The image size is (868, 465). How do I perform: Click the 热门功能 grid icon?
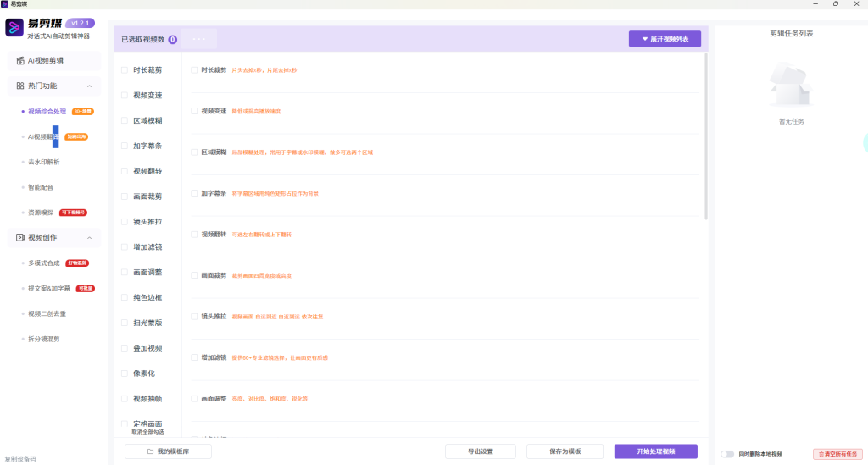(x=20, y=86)
